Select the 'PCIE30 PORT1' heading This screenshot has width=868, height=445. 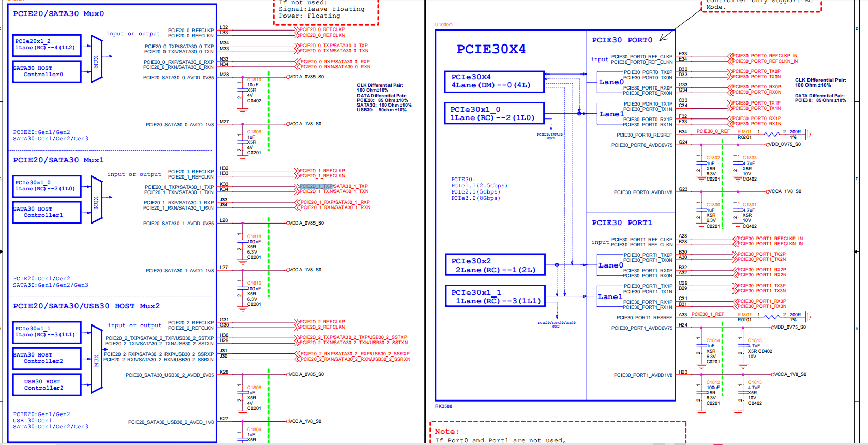(622, 223)
